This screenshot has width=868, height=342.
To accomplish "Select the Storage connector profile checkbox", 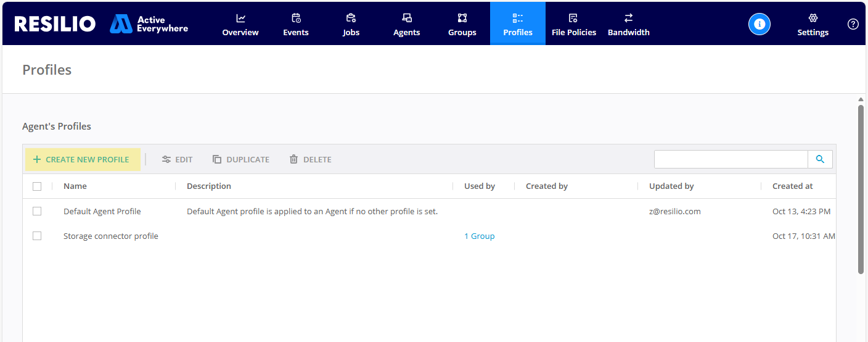I will coord(37,236).
